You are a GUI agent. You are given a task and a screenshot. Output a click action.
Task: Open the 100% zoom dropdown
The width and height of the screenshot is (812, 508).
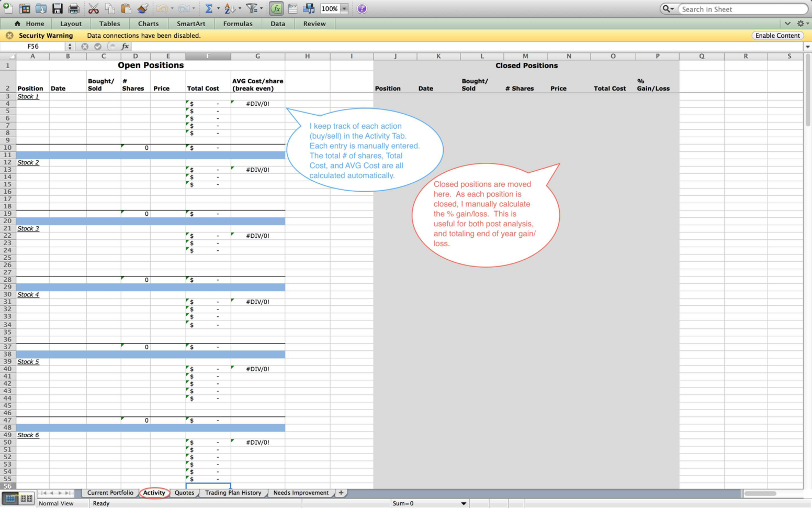coord(344,9)
